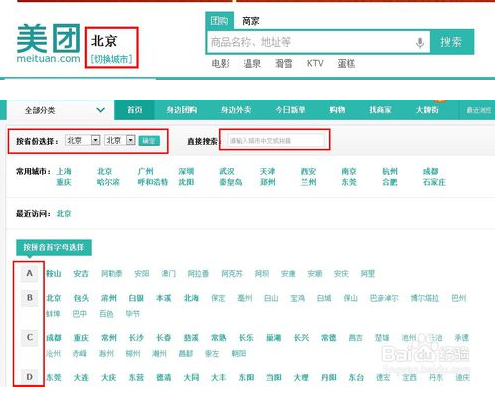Select the 电影 hot keyword
495x395 pixels.
[220, 63]
